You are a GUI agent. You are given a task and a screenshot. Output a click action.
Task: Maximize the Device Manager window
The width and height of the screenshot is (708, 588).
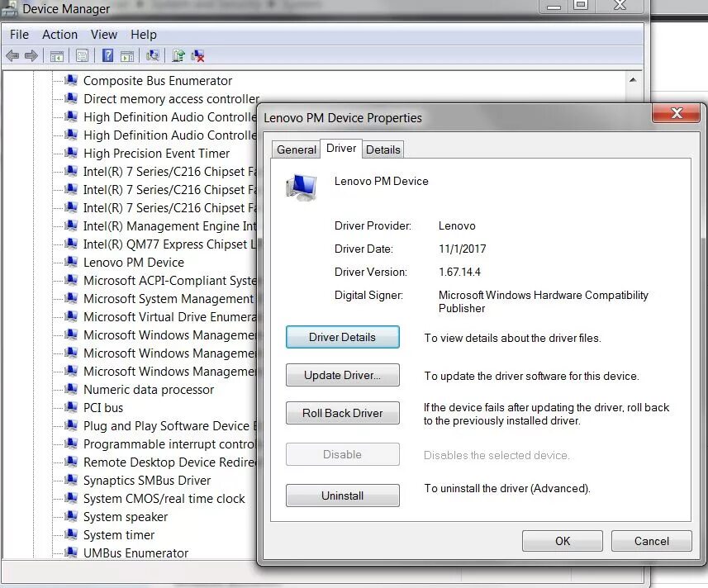(x=581, y=6)
